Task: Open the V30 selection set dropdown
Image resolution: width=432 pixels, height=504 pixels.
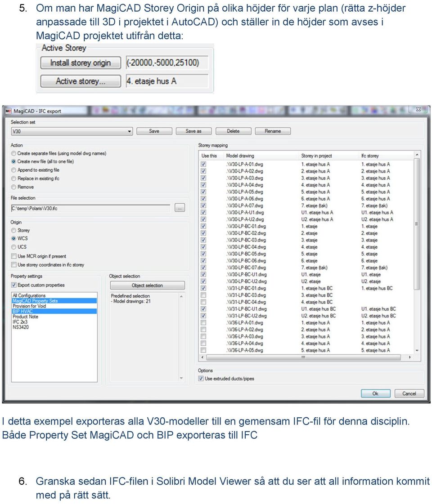Action: (x=72, y=131)
